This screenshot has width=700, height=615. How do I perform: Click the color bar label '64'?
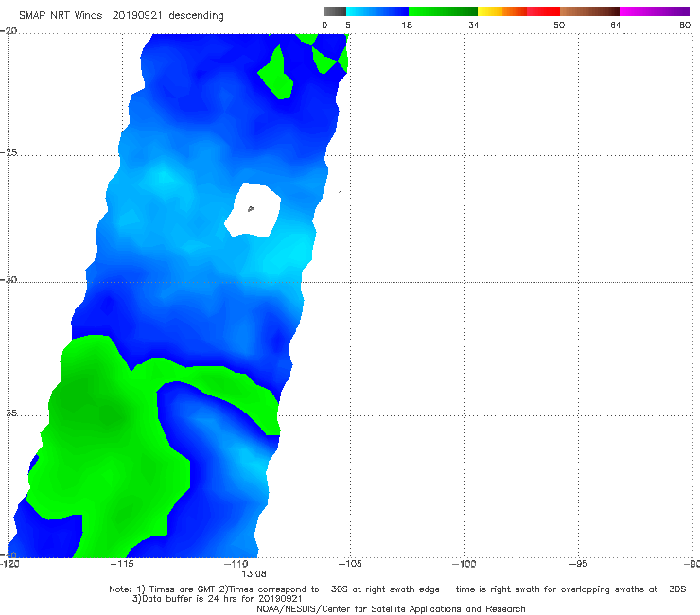(x=616, y=26)
